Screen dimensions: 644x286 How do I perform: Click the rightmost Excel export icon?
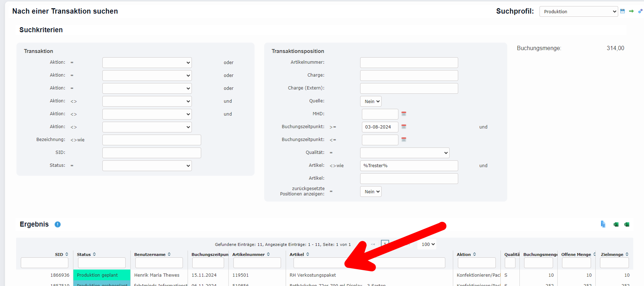(x=627, y=224)
